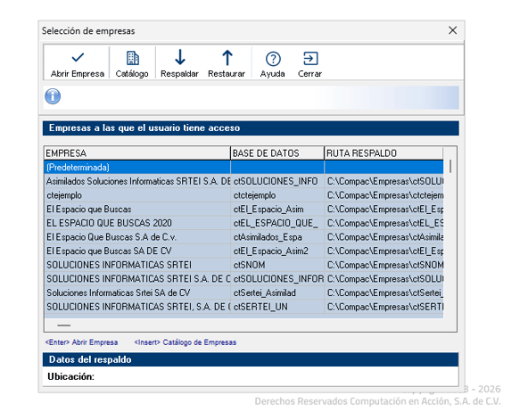Viewport: 528px width, 420px height.
Task: Open the Catálogo building icon
Action: [x=132, y=58]
